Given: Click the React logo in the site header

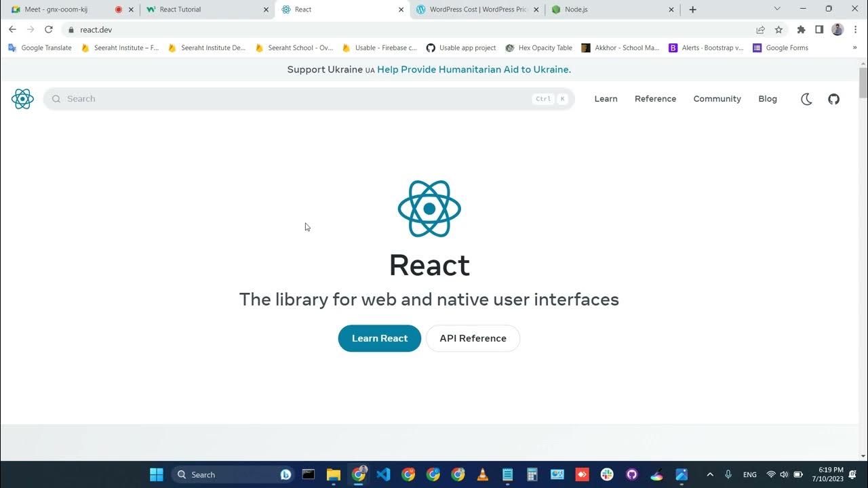Looking at the screenshot, I should (x=22, y=99).
